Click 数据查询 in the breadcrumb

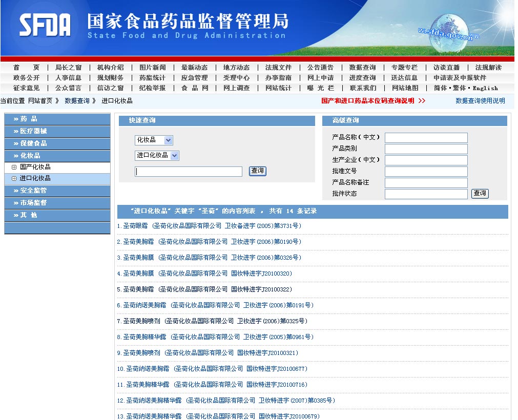coord(77,101)
